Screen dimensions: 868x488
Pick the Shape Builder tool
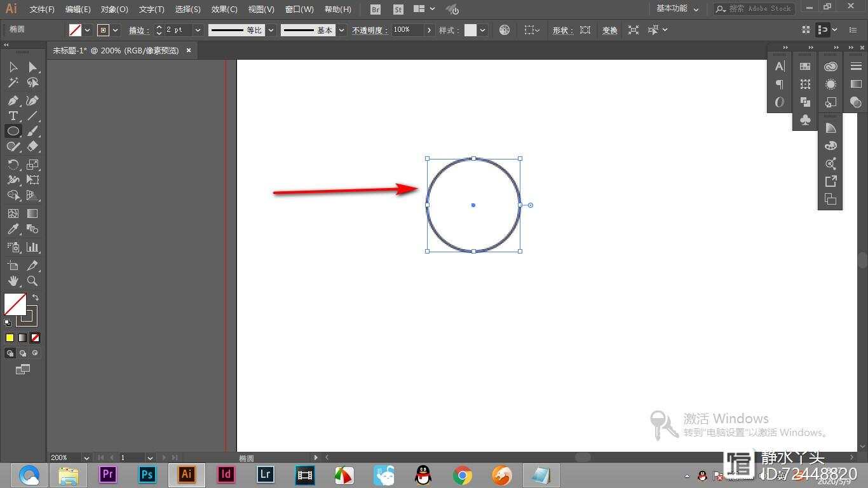(x=13, y=195)
